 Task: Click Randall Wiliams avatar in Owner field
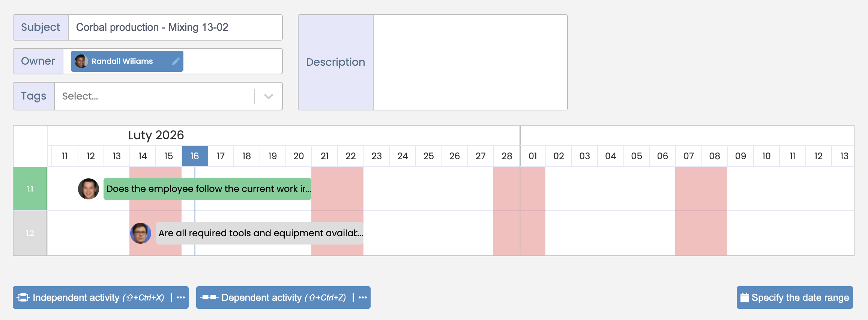coord(81,61)
